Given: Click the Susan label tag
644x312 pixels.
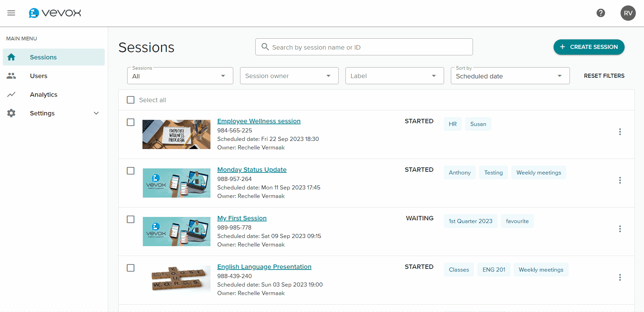Looking at the screenshot, I should point(478,124).
